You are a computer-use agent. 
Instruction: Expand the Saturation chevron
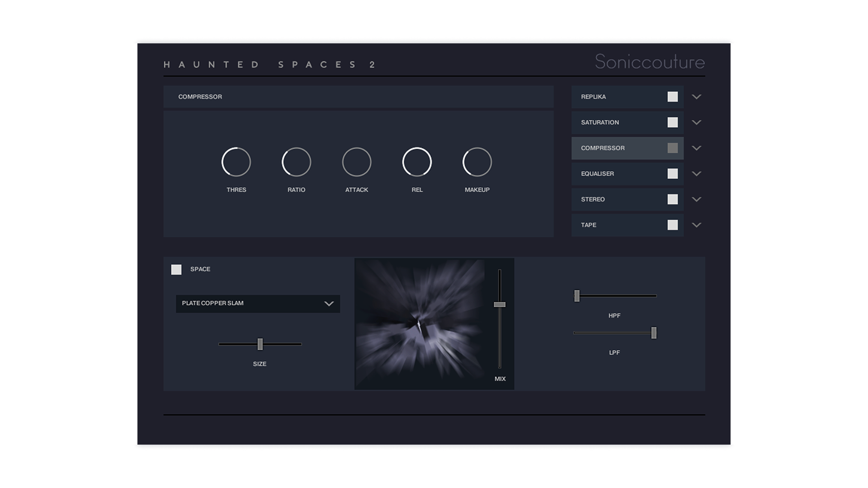tap(696, 122)
